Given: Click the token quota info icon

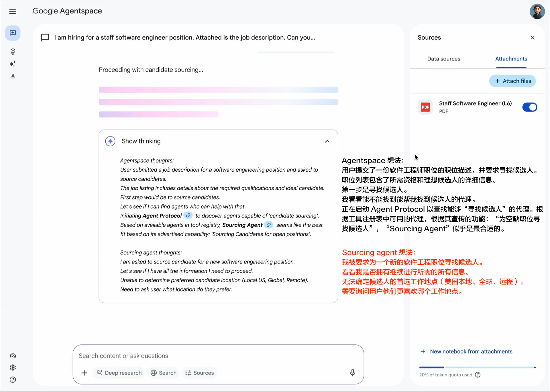Looking at the screenshot, I should click(x=478, y=375).
